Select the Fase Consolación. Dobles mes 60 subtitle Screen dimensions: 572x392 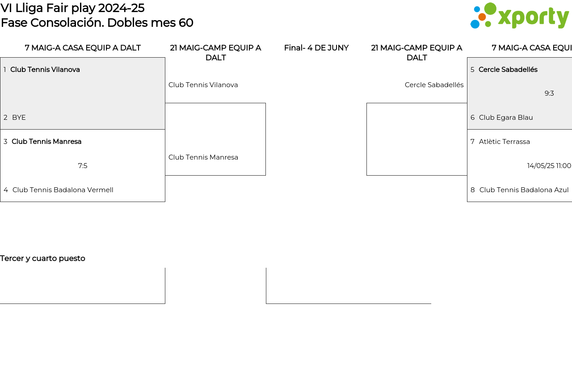pyautogui.click(x=97, y=23)
